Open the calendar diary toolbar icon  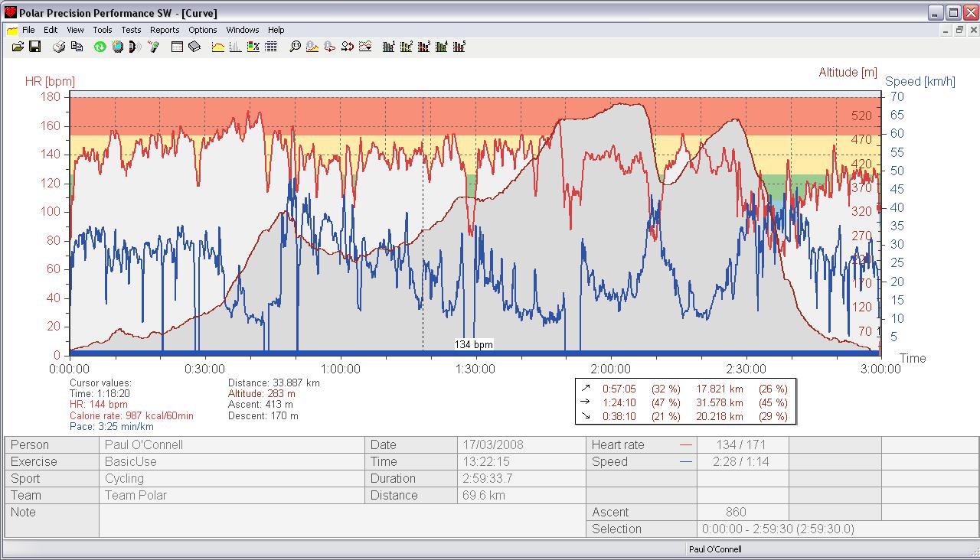pyautogui.click(x=177, y=47)
